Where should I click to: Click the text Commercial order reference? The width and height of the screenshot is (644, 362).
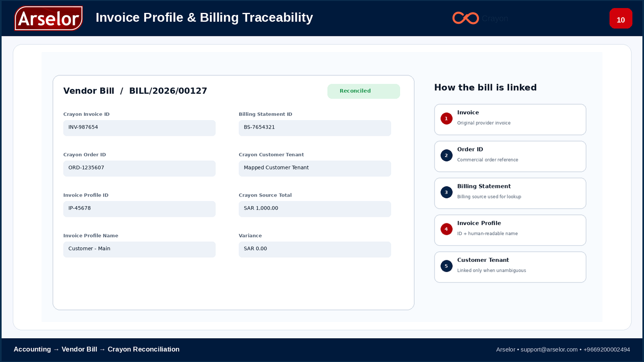tap(487, 160)
